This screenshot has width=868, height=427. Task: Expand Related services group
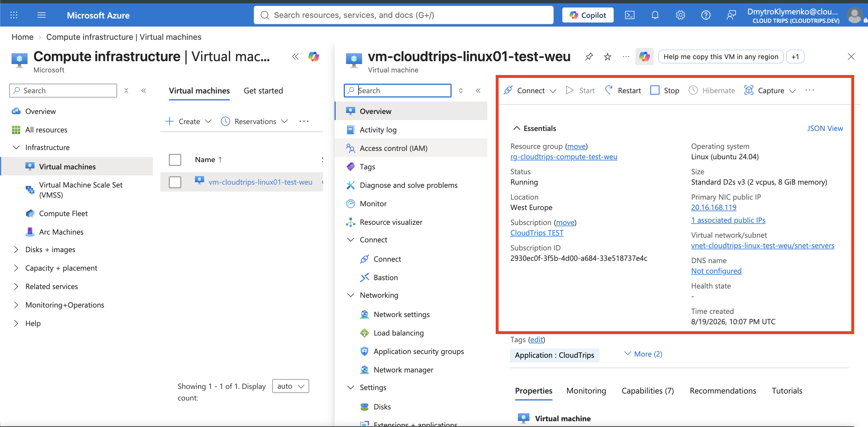pyautogui.click(x=16, y=287)
